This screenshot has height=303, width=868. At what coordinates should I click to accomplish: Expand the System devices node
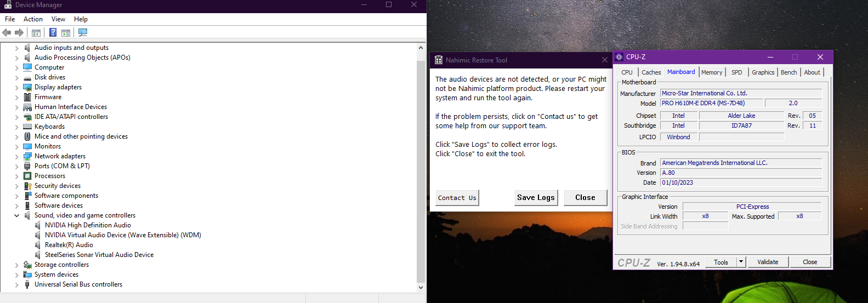coord(16,275)
